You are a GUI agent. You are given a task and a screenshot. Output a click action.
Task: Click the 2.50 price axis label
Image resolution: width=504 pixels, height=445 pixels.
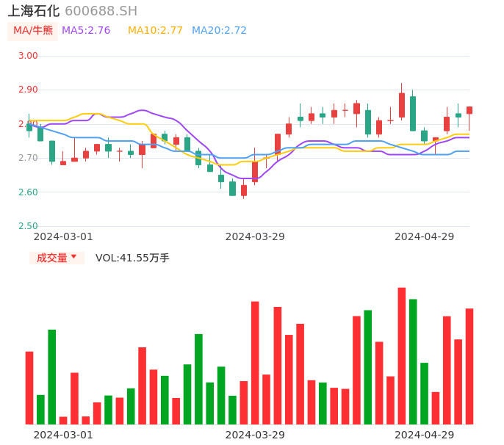pos(28,226)
